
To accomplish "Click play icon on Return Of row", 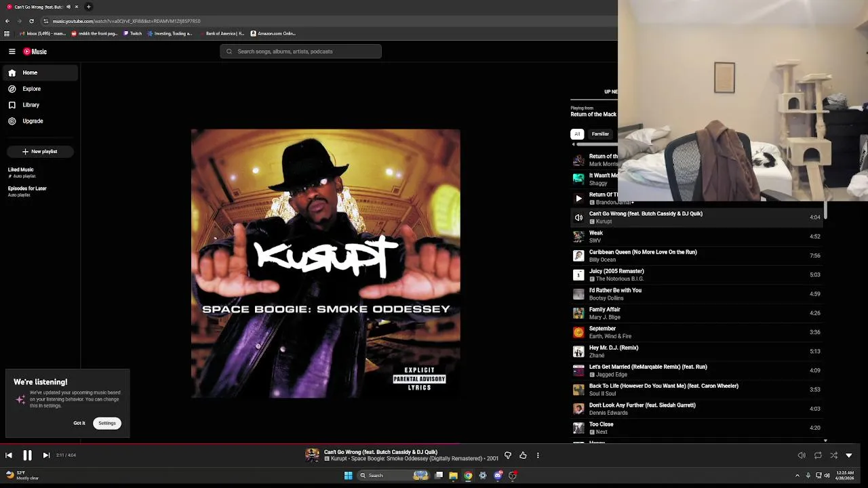I will pyautogui.click(x=578, y=199).
